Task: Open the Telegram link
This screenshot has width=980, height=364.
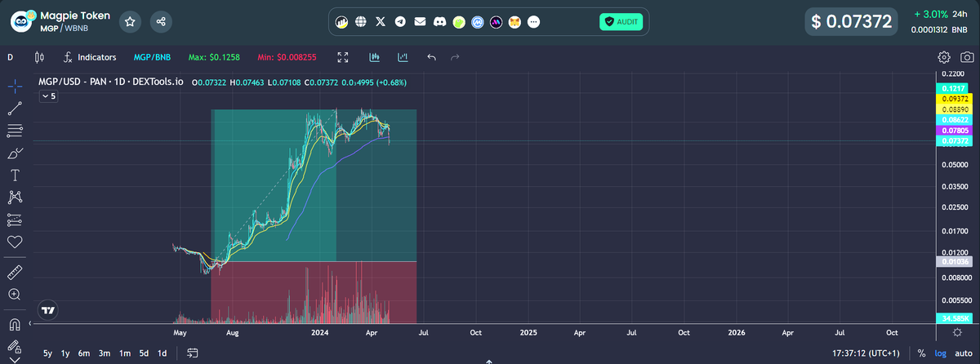Action: coord(400,22)
